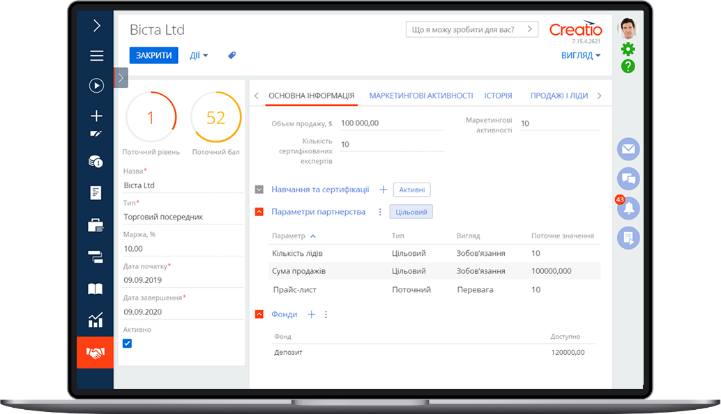Click the run process play icon
This screenshot has width=721, height=414.
(96, 86)
